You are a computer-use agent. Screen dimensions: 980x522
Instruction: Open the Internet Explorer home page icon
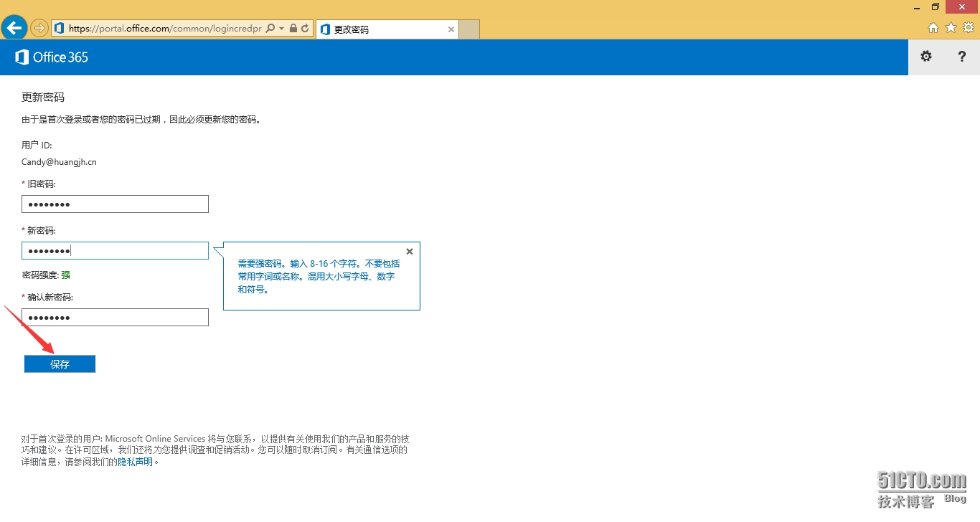click(x=933, y=28)
